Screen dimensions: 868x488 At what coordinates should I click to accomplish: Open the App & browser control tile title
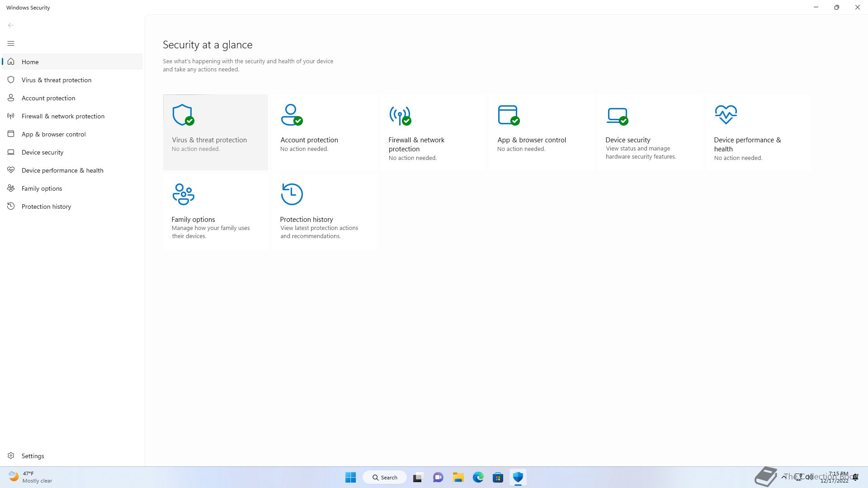coord(532,140)
